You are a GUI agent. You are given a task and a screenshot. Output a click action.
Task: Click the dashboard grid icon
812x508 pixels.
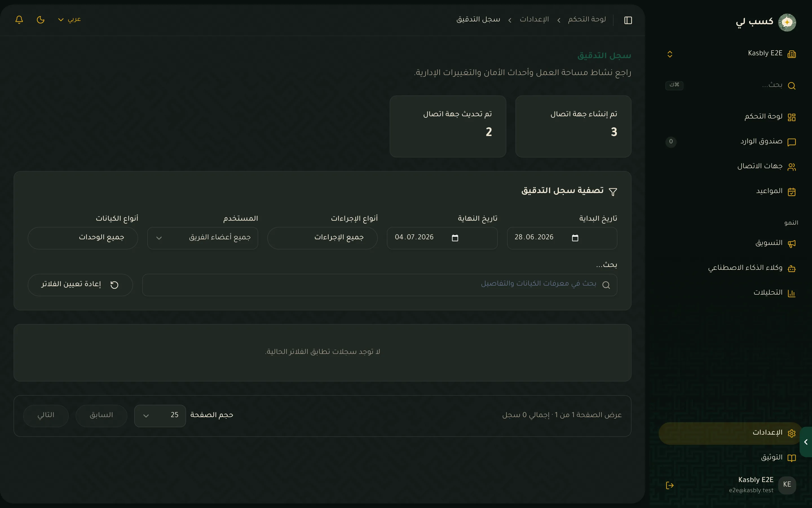[x=791, y=117]
